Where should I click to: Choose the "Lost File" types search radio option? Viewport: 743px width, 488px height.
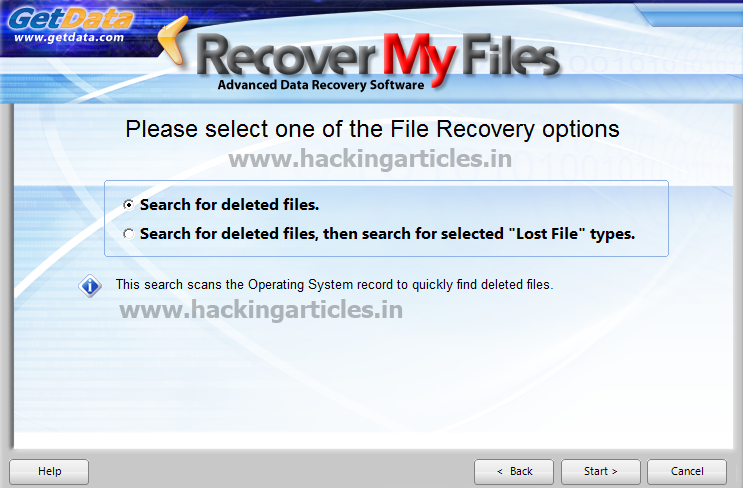pos(128,234)
